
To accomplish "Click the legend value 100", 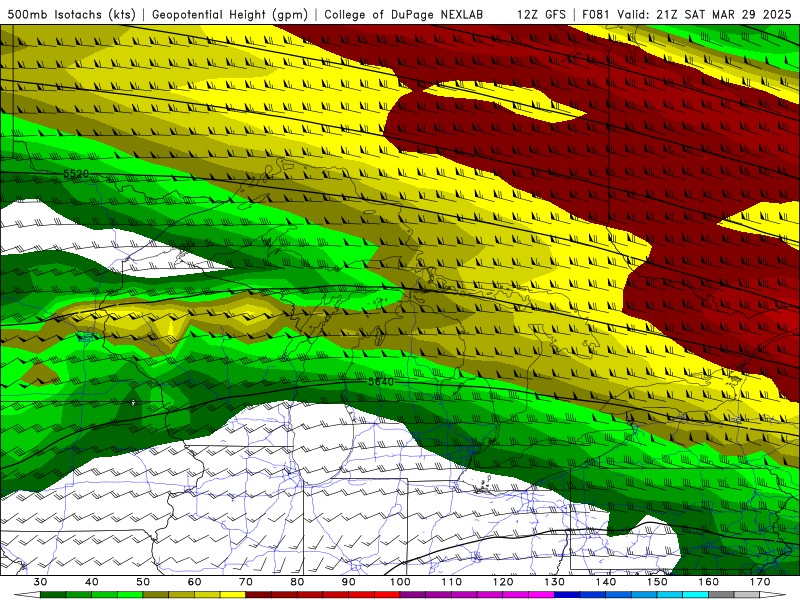I will (400, 582).
